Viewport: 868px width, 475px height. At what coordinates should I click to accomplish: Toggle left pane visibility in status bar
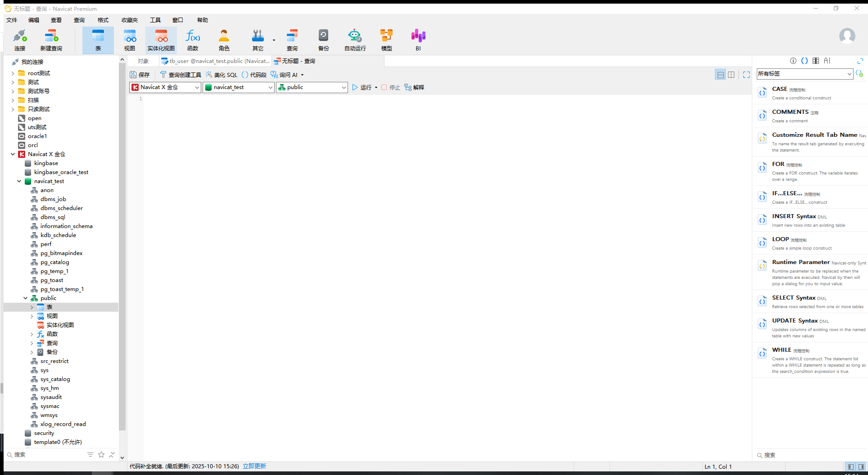click(x=850, y=467)
